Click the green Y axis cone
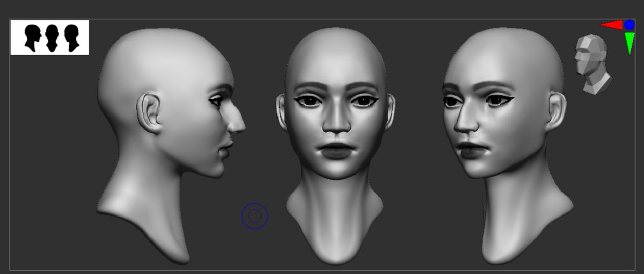This screenshot has height=274, width=644. [630, 43]
